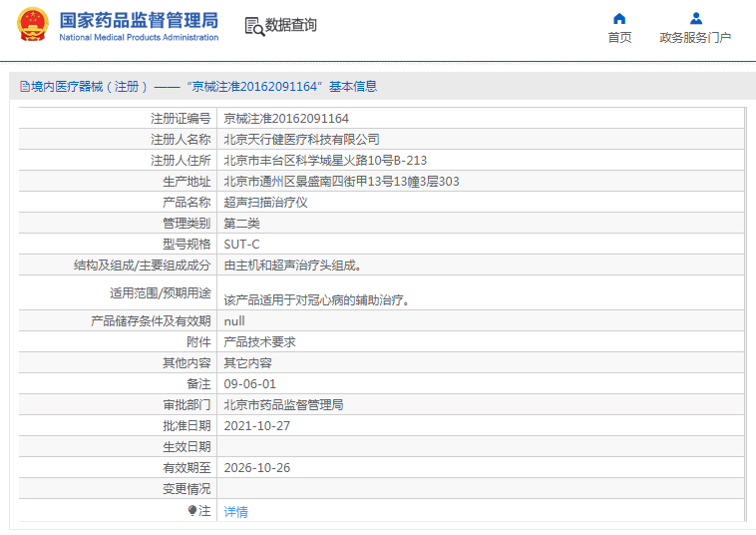Click the 附件 row label
756x535 pixels.
pyautogui.click(x=199, y=342)
